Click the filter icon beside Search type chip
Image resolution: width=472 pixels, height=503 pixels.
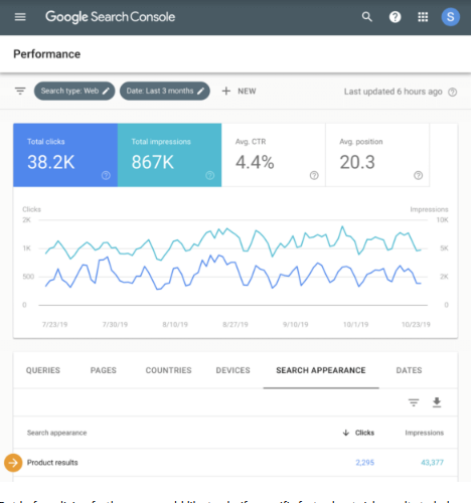(20, 91)
